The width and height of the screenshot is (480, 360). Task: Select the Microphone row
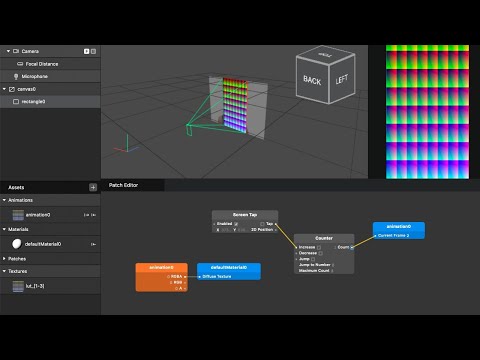[50, 76]
